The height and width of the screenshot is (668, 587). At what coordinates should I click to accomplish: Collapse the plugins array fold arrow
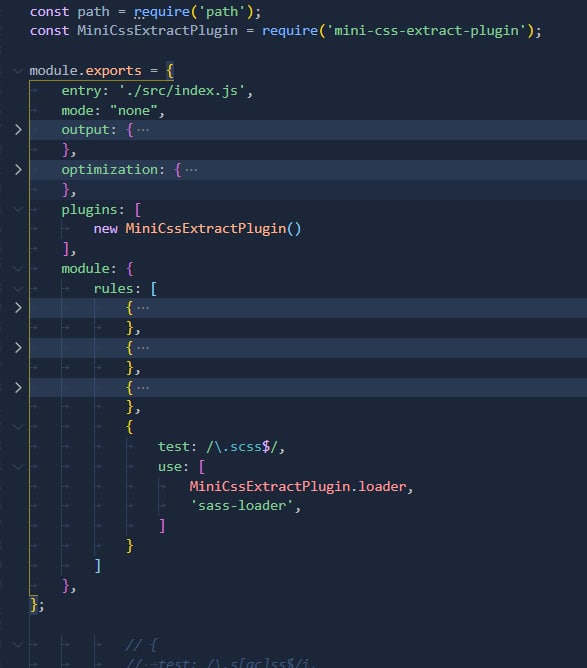point(18,209)
